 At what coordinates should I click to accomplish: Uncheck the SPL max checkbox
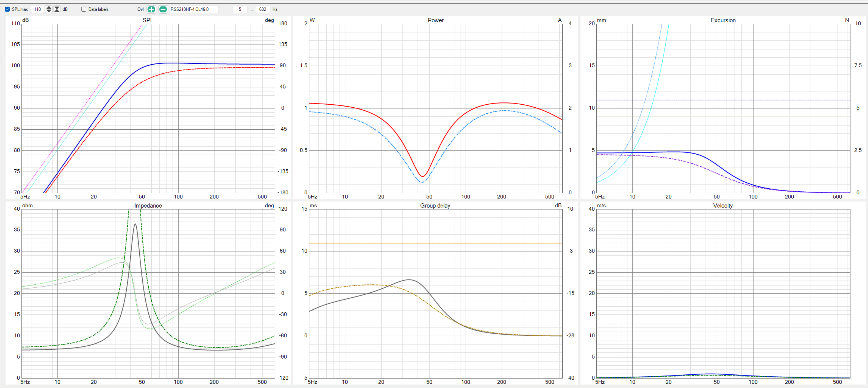(7, 9)
